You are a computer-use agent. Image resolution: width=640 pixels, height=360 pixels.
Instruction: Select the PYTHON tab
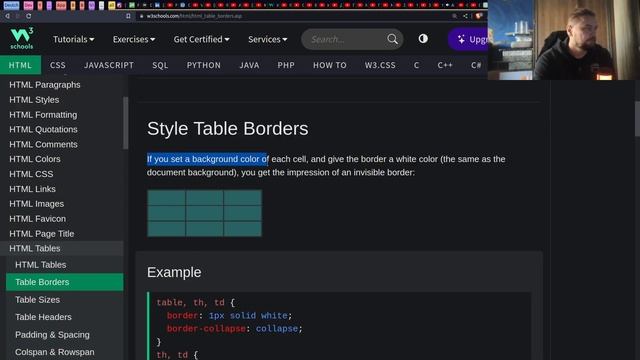pyautogui.click(x=204, y=65)
